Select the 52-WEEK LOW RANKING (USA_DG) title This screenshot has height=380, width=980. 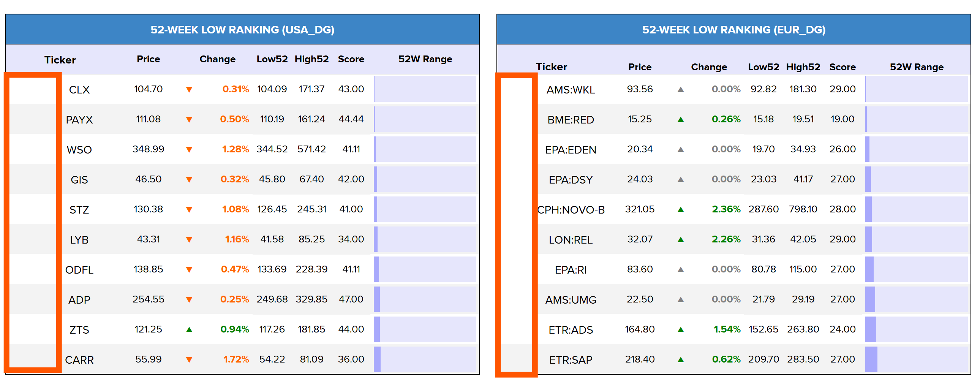pos(242,30)
